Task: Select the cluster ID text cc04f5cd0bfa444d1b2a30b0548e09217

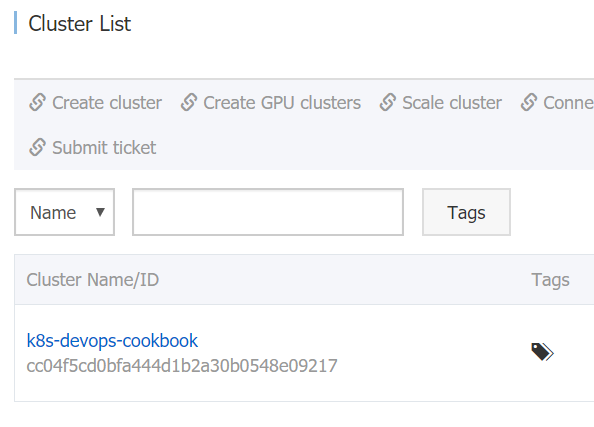Action: click(x=182, y=366)
